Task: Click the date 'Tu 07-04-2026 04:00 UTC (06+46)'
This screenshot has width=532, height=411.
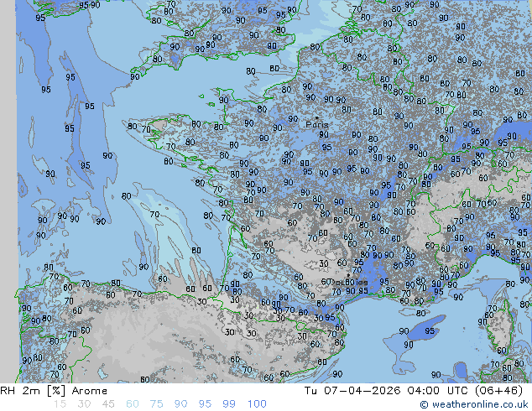Action: (414, 391)
